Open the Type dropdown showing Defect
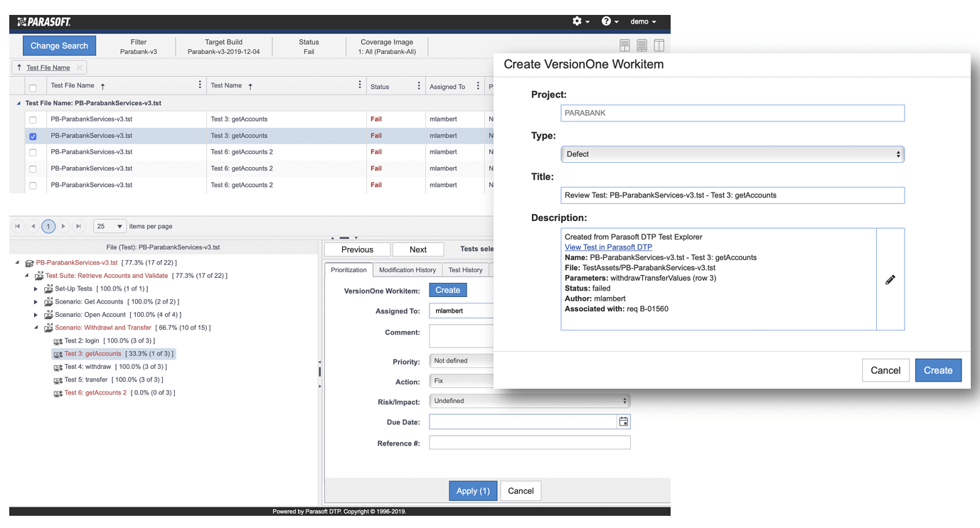This screenshot has height=528, width=980. pyautogui.click(x=732, y=154)
